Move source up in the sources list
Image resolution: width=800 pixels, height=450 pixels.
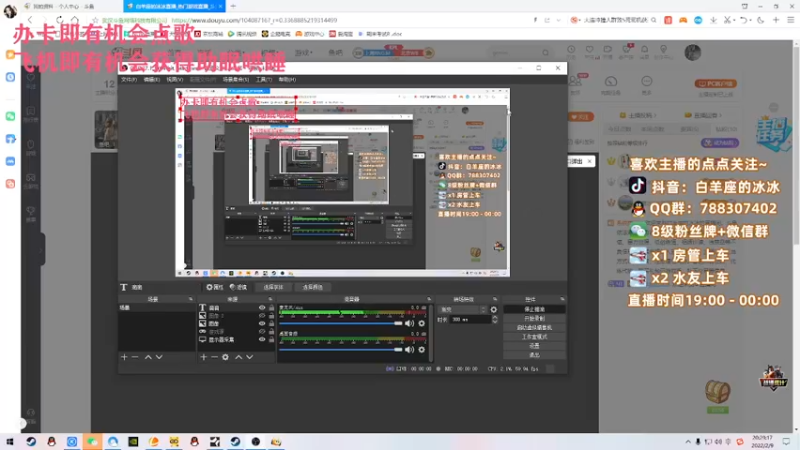[x=238, y=357]
